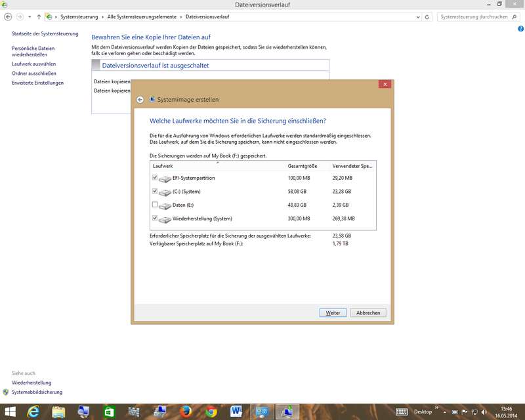Open the Windows Store taskbar icon
The image size is (525, 420).
(x=109, y=411)
